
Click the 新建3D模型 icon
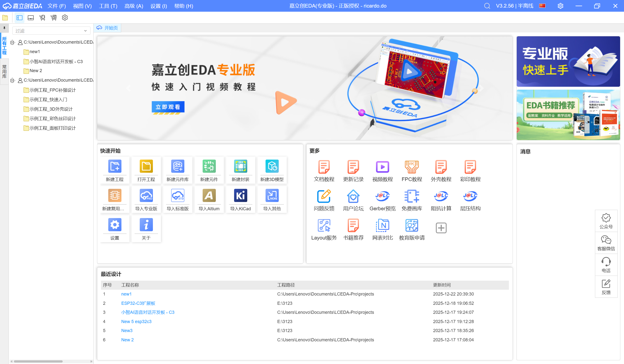click(272, 166)
